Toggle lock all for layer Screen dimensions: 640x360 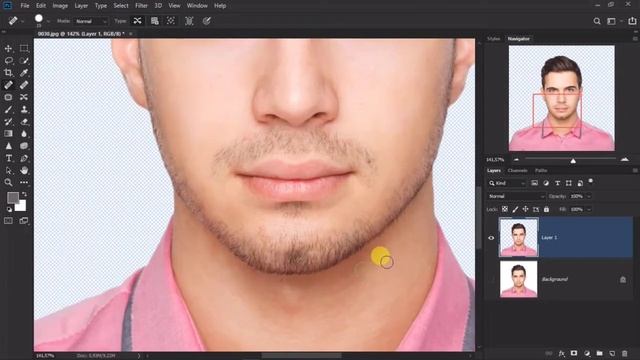(x=547, y=209)
